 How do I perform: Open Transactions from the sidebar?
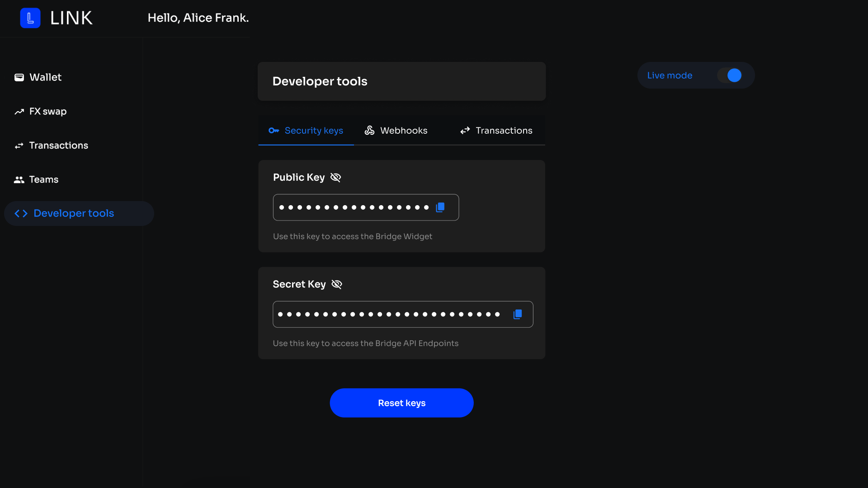coord(58,145)
